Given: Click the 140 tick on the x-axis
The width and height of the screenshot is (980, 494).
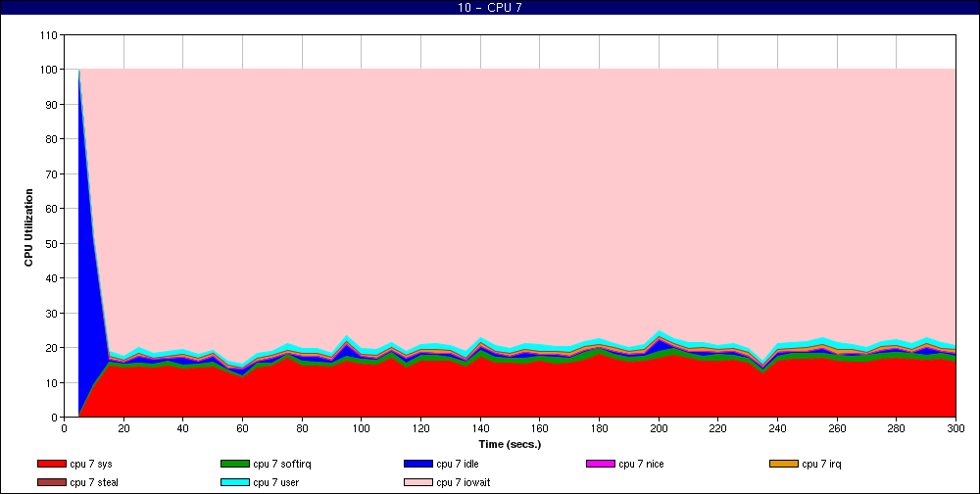Looking at the screenshot, I should [x=480, y=428].
